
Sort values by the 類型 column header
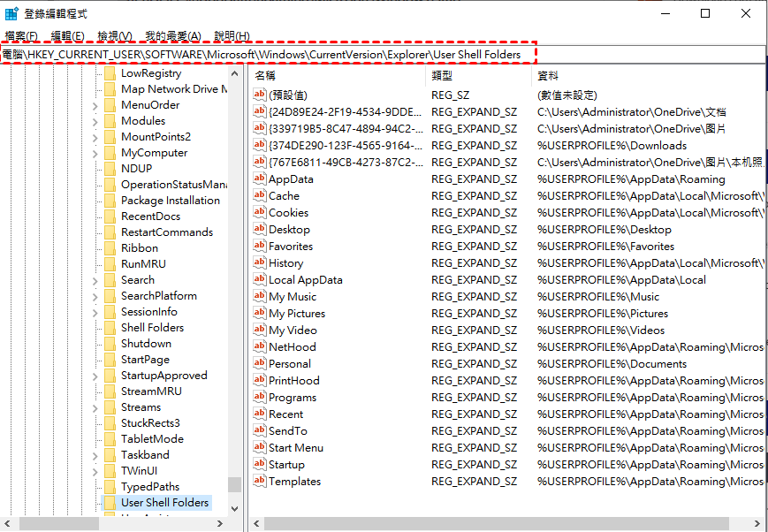478,76
